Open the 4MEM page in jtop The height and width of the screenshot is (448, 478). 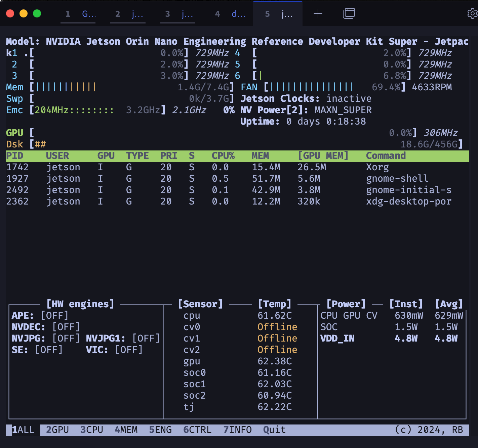126,430
